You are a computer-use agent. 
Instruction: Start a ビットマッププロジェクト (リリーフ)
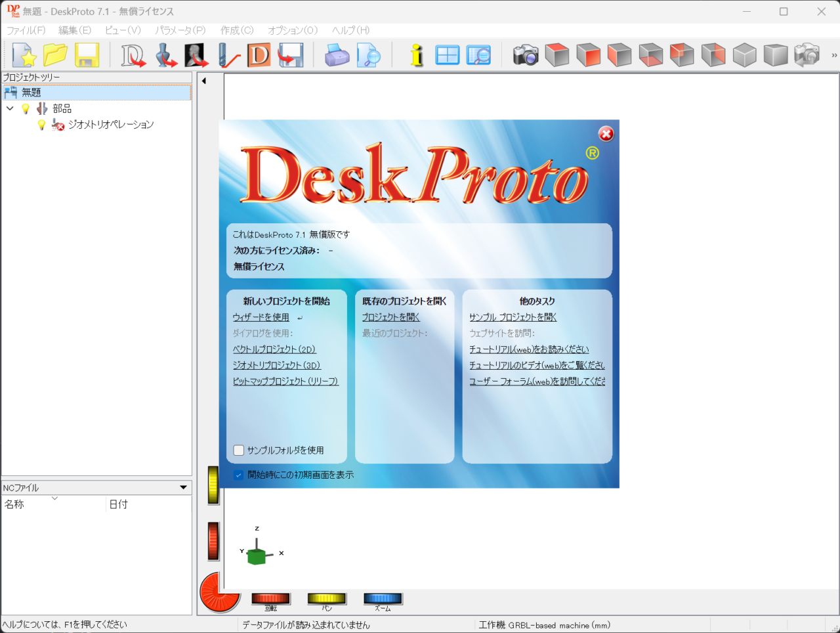(285, 381)
